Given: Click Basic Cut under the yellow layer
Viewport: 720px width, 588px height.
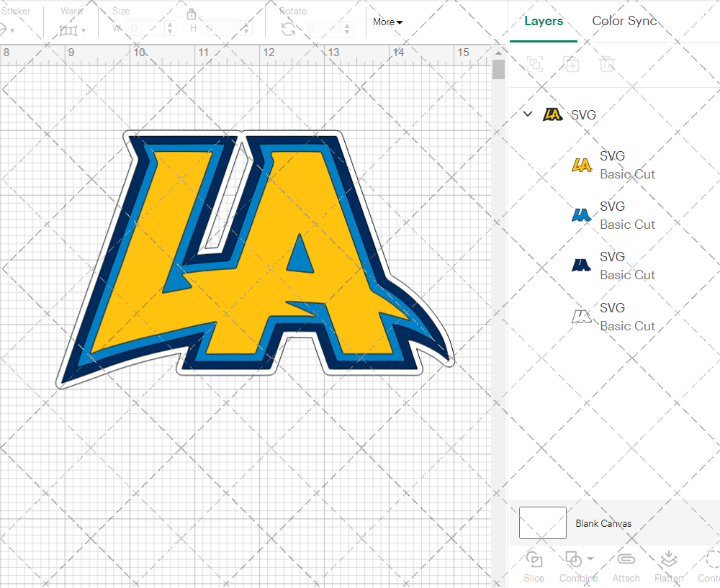Looking at the screenshot, I should click(627, 174).
